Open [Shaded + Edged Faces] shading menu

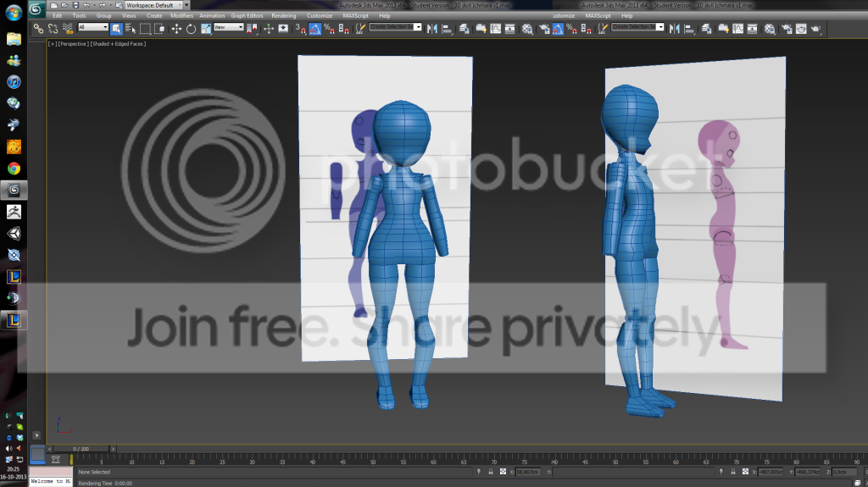pos(119,44)
